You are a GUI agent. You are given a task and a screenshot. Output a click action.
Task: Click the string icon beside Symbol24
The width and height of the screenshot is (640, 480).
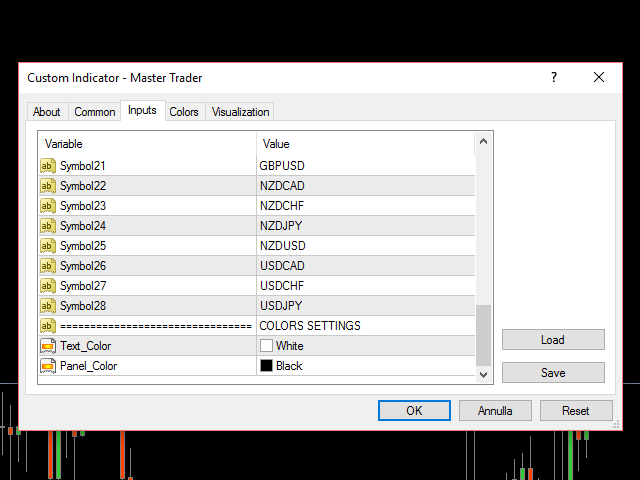[48, 226]
